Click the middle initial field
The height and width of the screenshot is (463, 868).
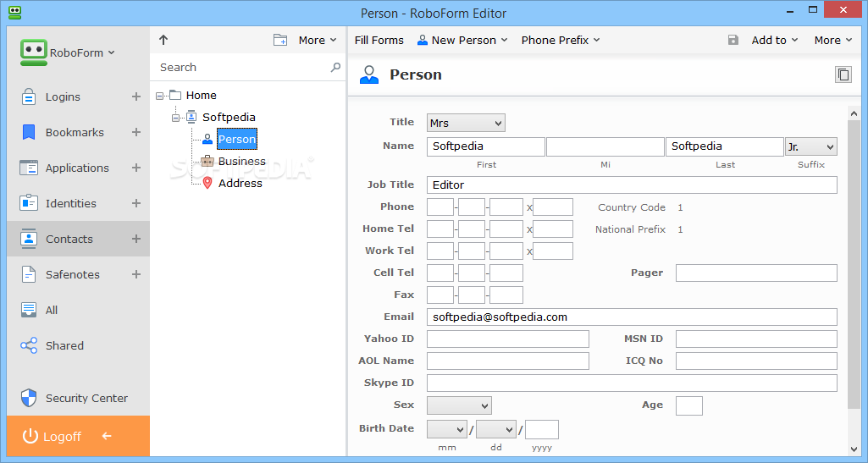605,146
